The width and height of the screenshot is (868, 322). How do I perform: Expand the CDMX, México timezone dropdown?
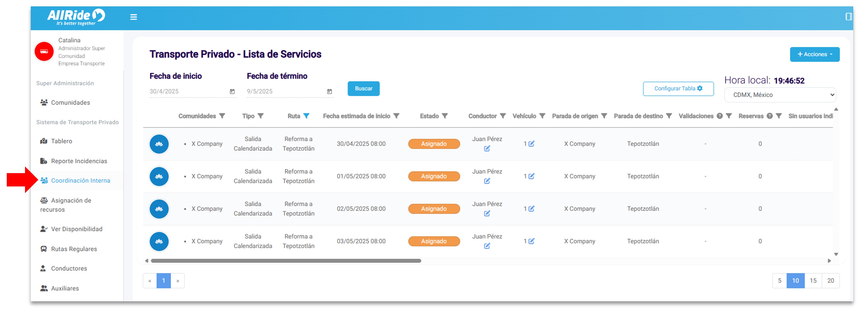(x=780, y=95)
